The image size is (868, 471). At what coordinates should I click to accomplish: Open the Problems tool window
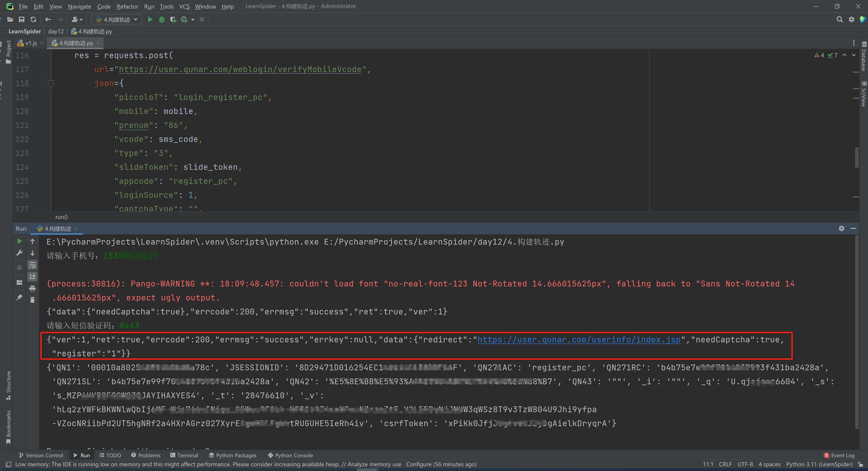[146, 455]
